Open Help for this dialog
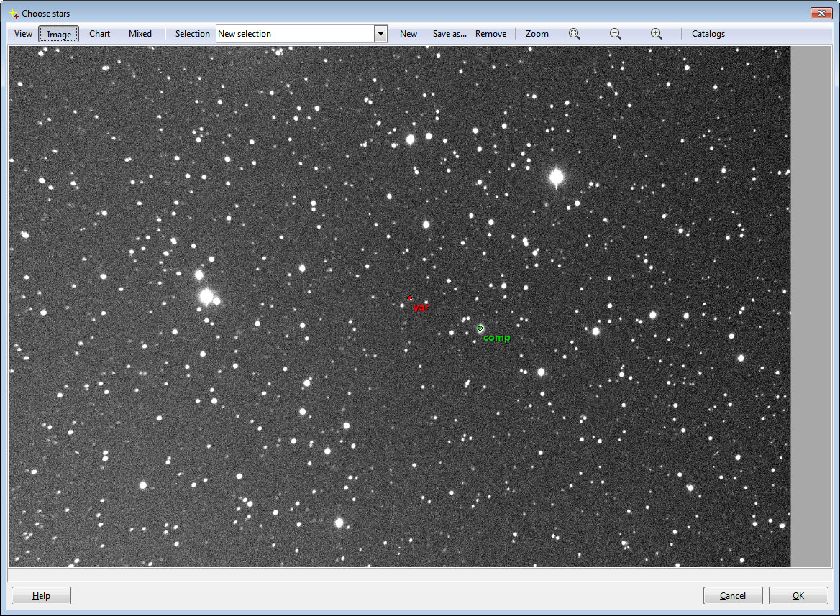 click(41, 596)
